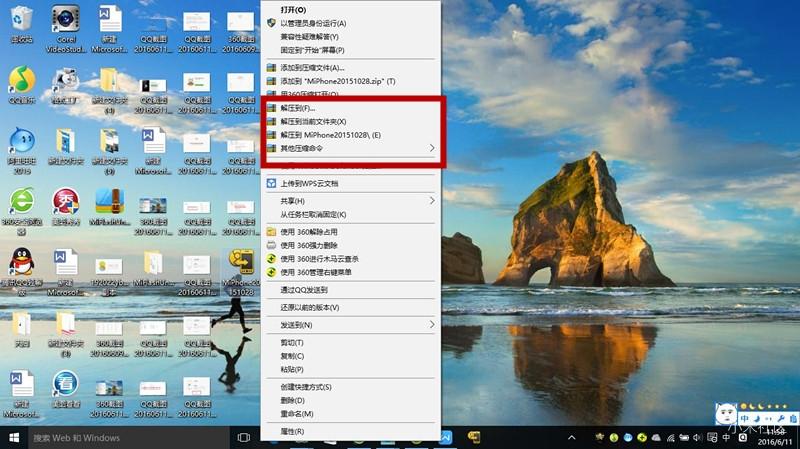Screen dimensions: 800x449
Task: Choose Cut (T) in context menu
Action: pyautogui.click(x=350, y=342)
